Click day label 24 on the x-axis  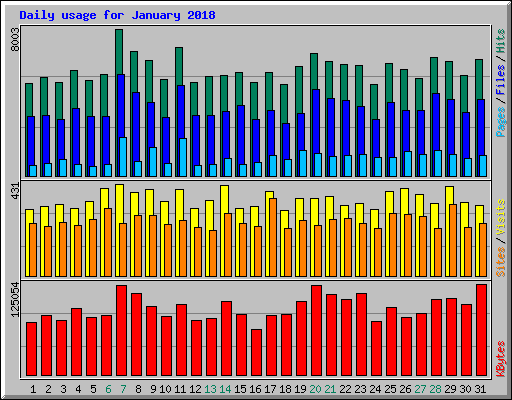coord(375,389)
